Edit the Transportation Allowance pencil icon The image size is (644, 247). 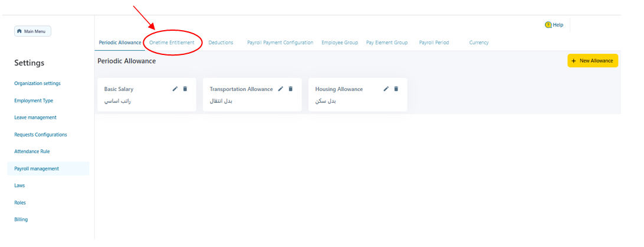point(281,89)
